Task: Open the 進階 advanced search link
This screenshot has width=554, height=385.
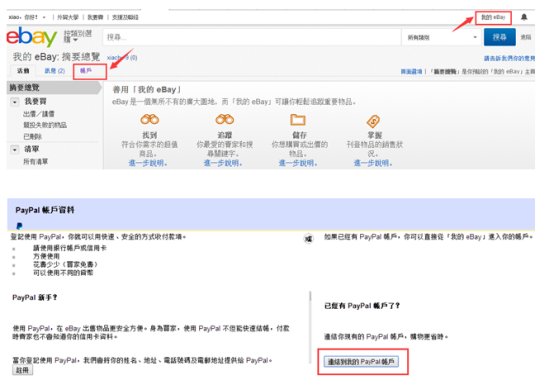Action: pos(526,37)
